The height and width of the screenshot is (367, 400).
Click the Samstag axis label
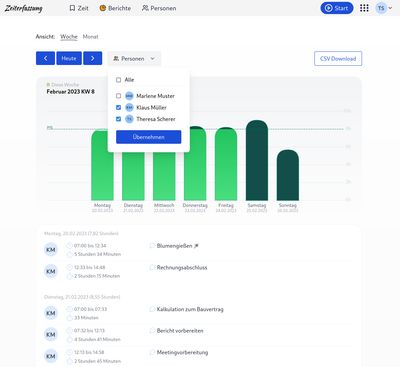point(257,205)
